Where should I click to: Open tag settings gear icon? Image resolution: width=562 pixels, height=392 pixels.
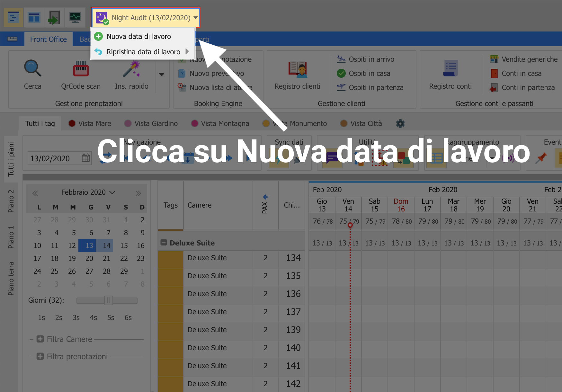click(x=400, y=123)
